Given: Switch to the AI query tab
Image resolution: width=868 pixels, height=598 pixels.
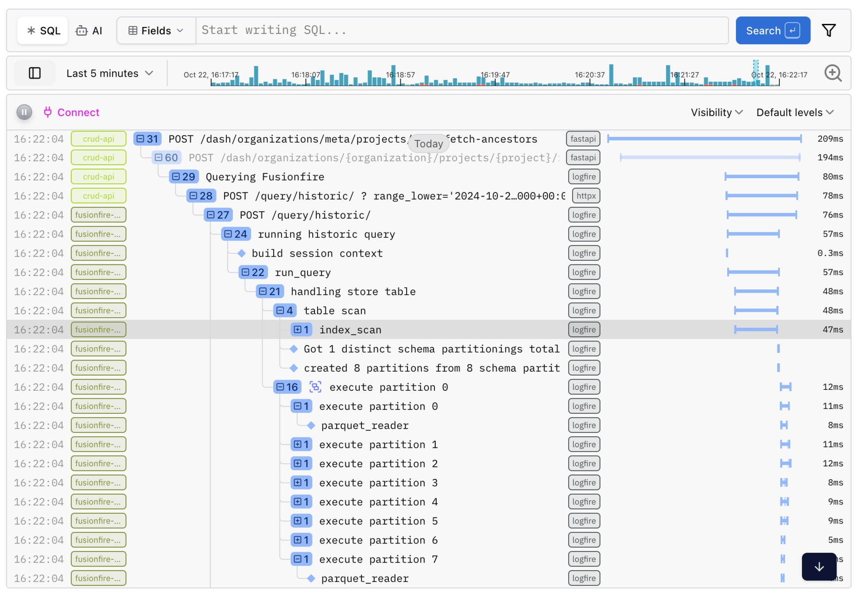Looking at the screenshot, I should 89,31.
